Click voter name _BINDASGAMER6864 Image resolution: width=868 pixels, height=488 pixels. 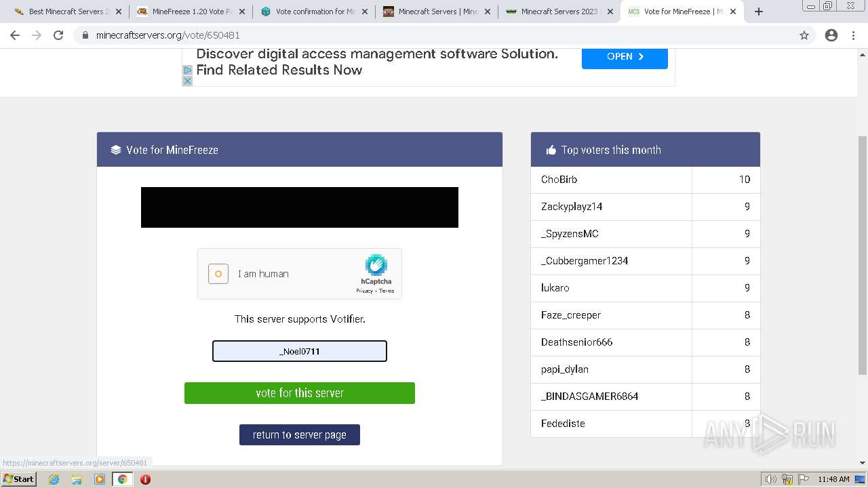coord(589,396)
